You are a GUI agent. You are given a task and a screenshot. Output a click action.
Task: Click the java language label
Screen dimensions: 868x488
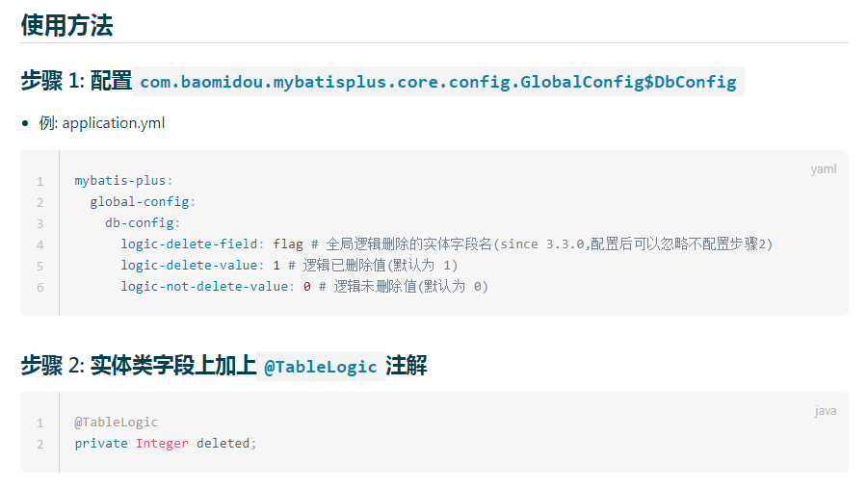(825, 411)
